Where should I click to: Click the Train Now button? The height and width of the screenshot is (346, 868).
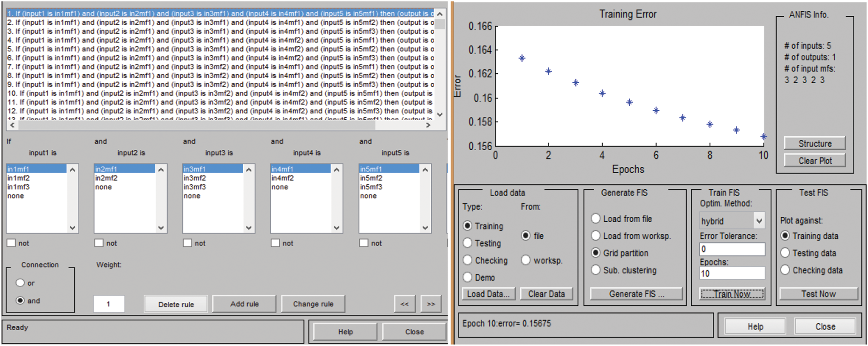click(x=732, y=294)
